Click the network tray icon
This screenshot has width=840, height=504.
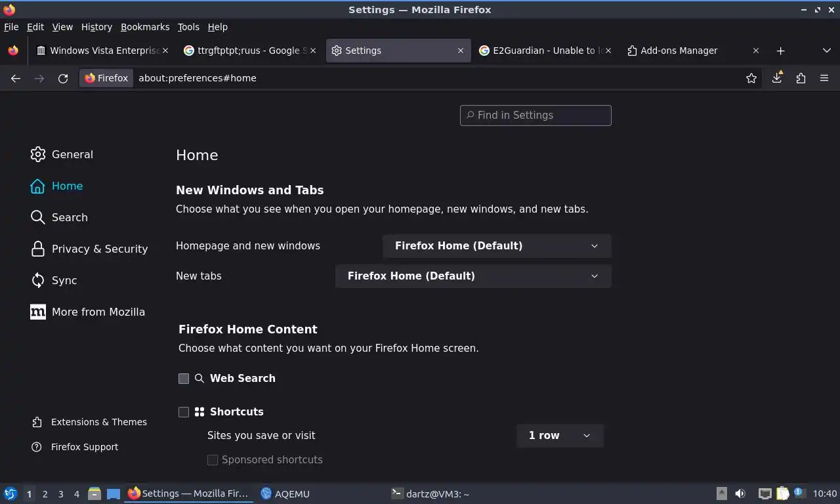tap(765, 493)
